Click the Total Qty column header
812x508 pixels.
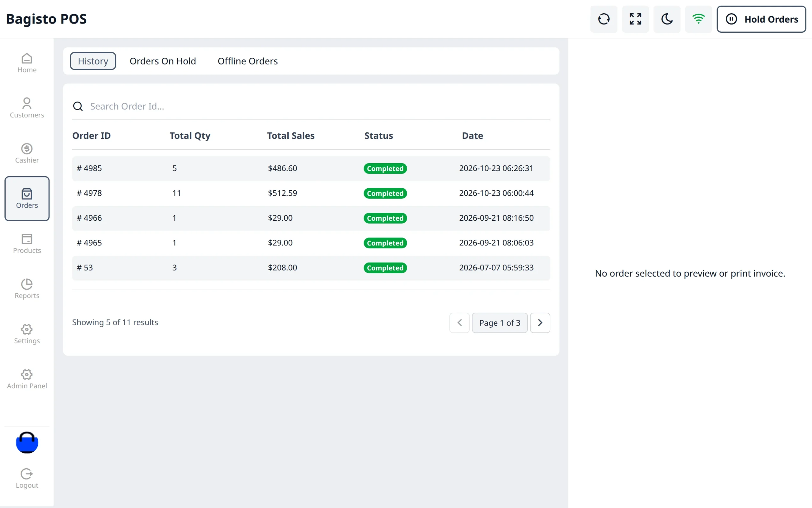(190, 136)
